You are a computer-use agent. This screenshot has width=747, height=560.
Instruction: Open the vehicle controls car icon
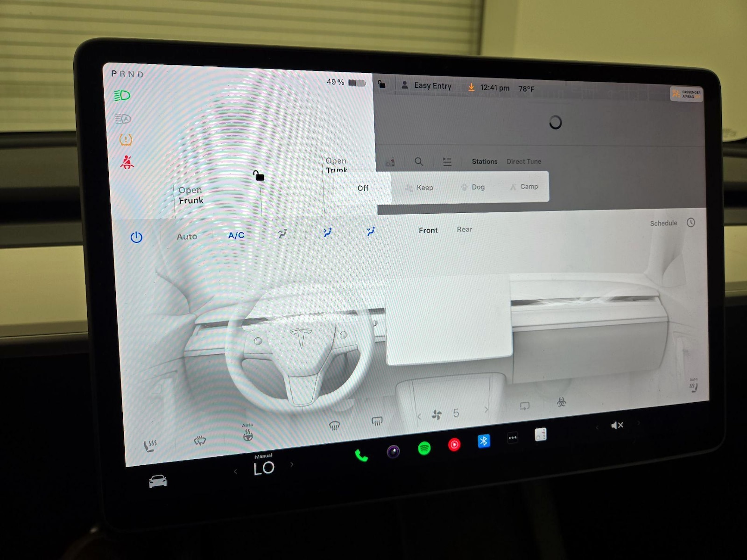[158, 481]
